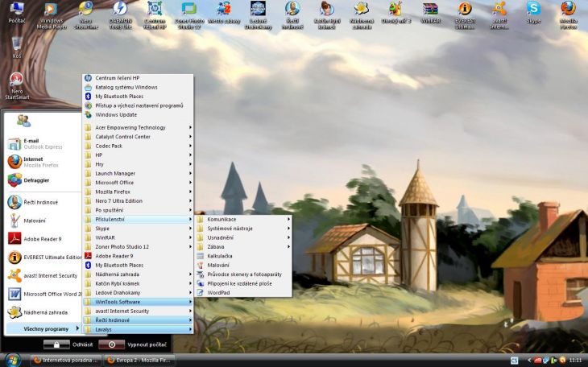Image resolution: width=588 pixels, height=367 pixels.
Task: Open Katalog systému Windows program entry
Action: (x=138, y=87)
